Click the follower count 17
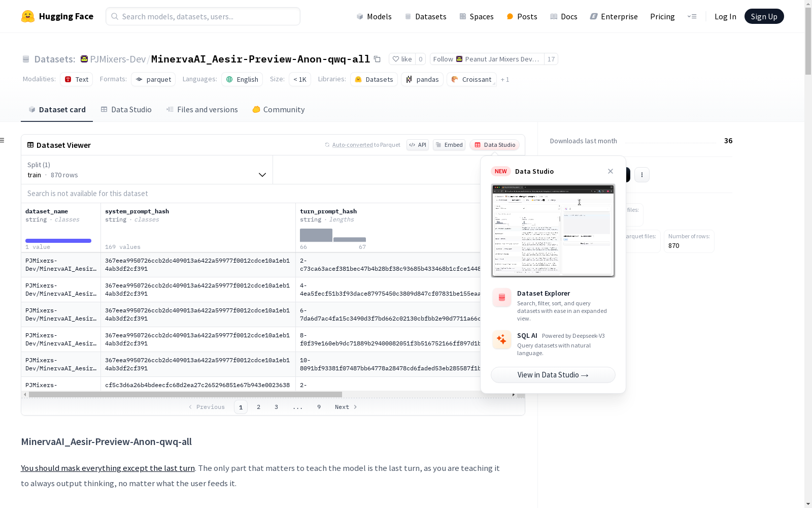The image size is (812, 508). coord(551,59)
